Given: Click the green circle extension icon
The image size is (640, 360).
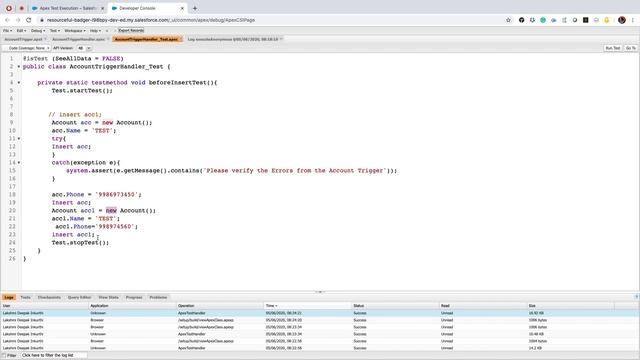Looking at the screenshot, I should [x=543, y=20].
